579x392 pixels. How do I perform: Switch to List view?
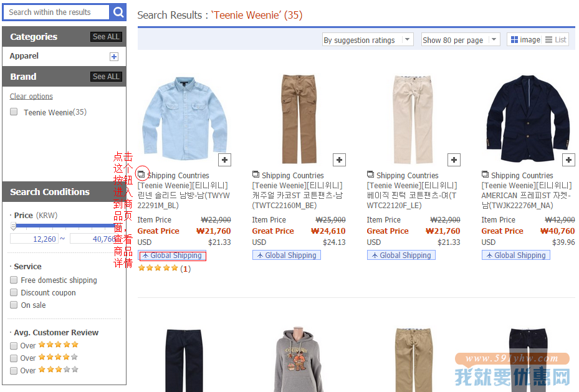pyautogui.click(x=556, y=39)
